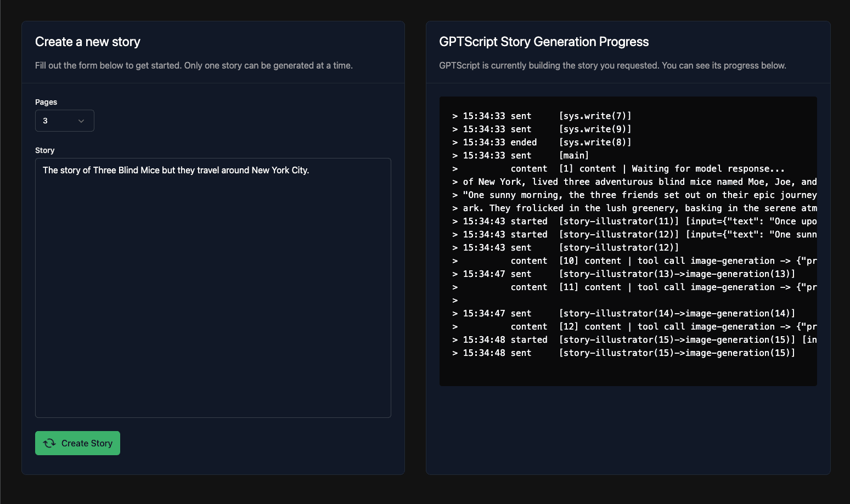850x504 pixels.
Task: Click the 'GPTScript is currently building' description text
Action: pos(612,65)
